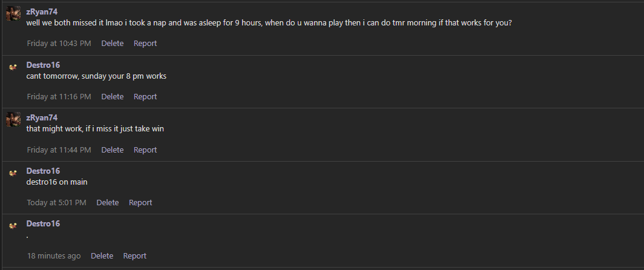
Task: Report the comment posted Friday at 10:43 PM
Action: 145,43
